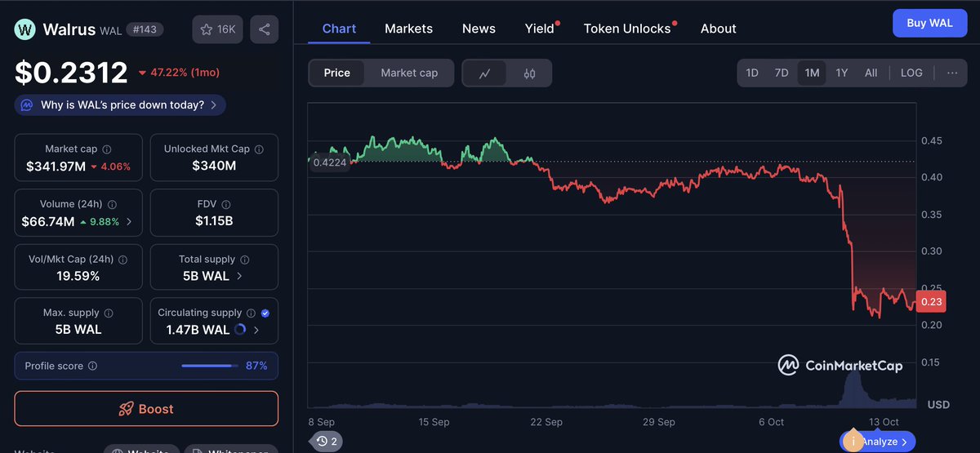Click the orange info icon beside Analyze
Viewport: 980px width, 453px height.
click(x=853, y=442)
